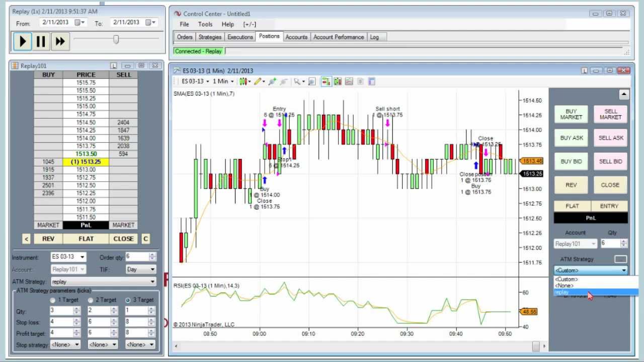Open the 1 Min interval dropdown in chart toolbar

coord(223,81)
